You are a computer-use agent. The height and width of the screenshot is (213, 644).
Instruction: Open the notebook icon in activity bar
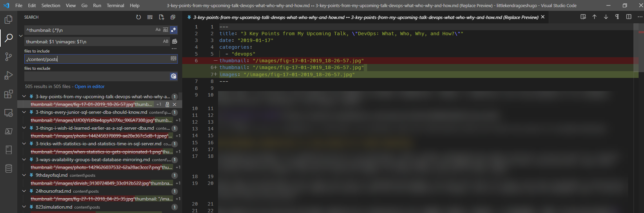pos(8,150)
